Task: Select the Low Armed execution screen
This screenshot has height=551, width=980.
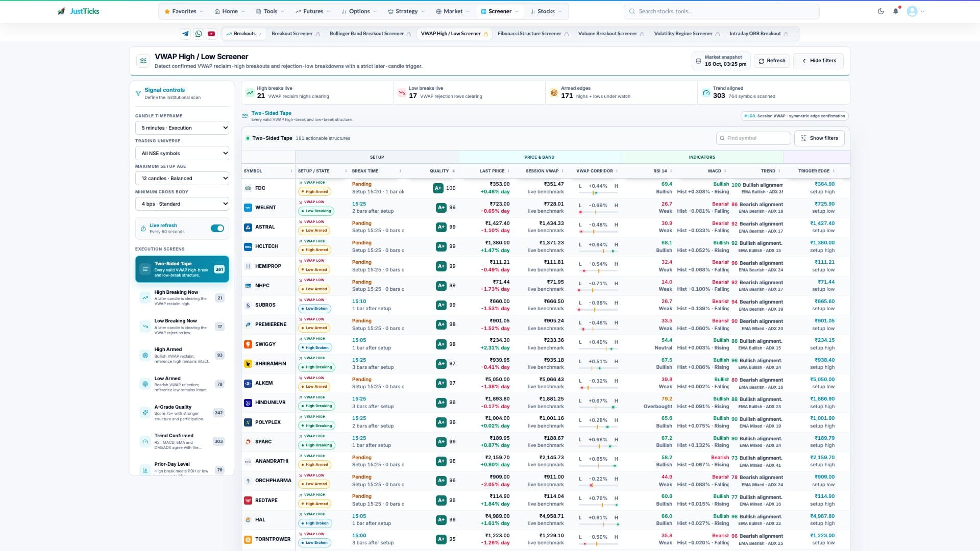Action: pyautogui.click(x=182, y=384)
